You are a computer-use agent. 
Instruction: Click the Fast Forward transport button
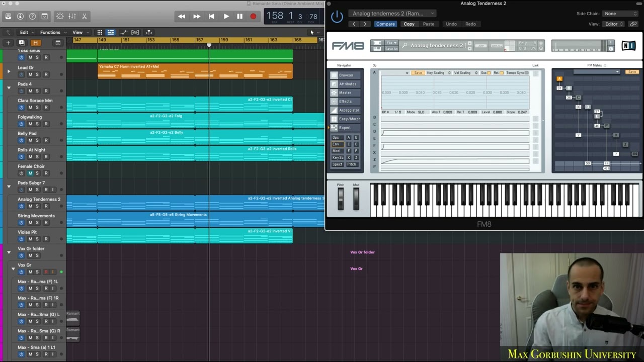tap(197, 16)
